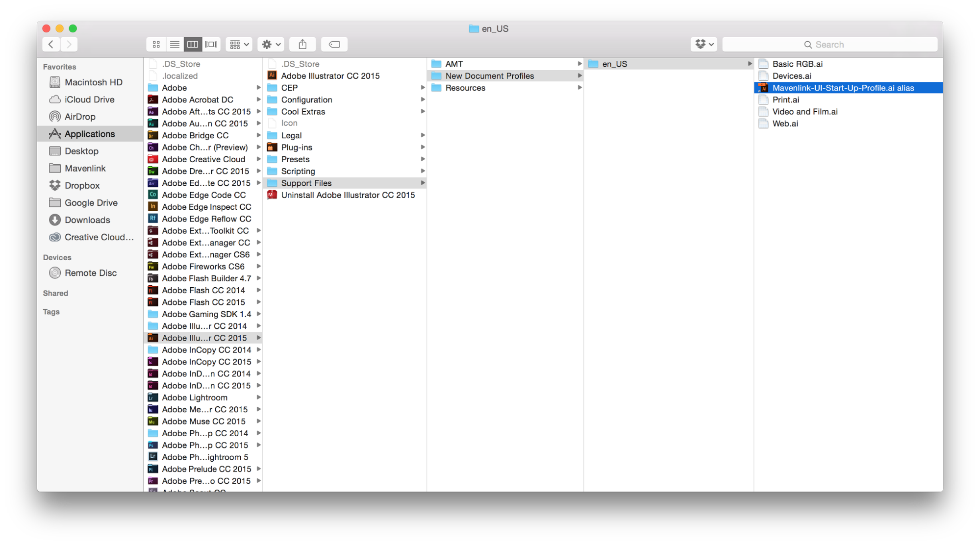
Task: Select Adobe Flash Builder 4.7
Action: click(203, 278)
